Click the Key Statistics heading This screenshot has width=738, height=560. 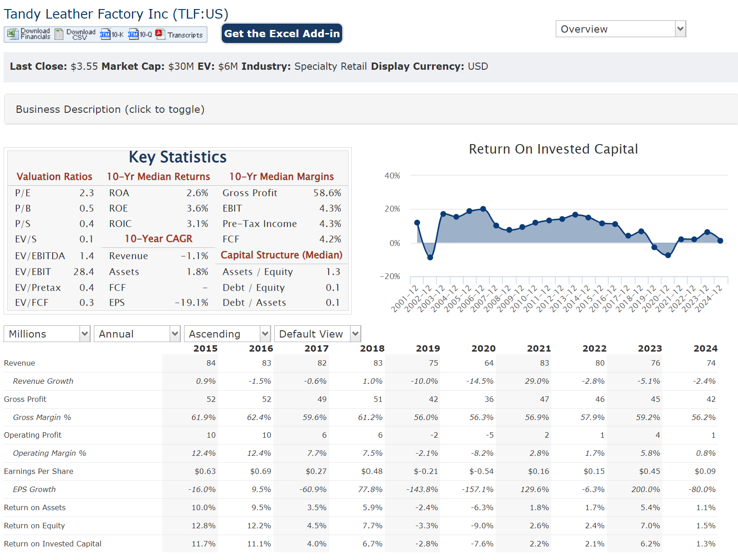(x=178, y=157)
